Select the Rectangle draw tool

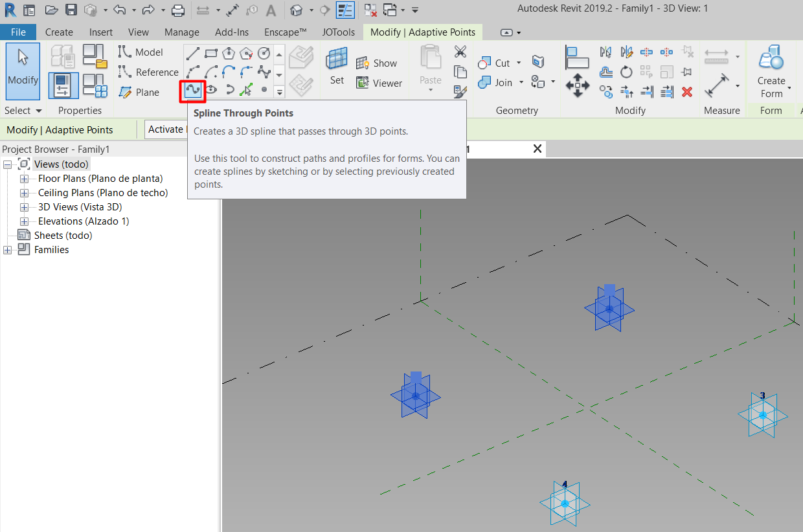click(x=210, y=53)
